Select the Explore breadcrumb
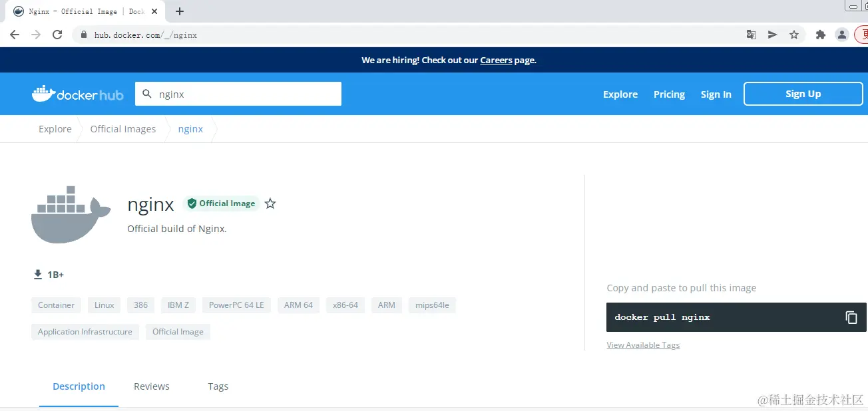Screen dimensions: 868x411 coord(55,129)
